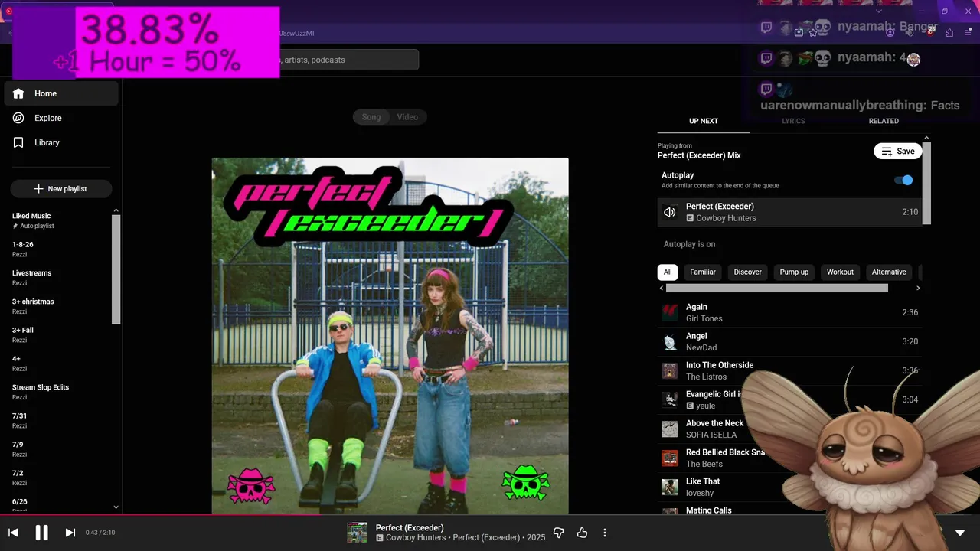Click the album art thumbnail in player bar
980x551 pixels.
pyautogui.click(x=358, y=533)
